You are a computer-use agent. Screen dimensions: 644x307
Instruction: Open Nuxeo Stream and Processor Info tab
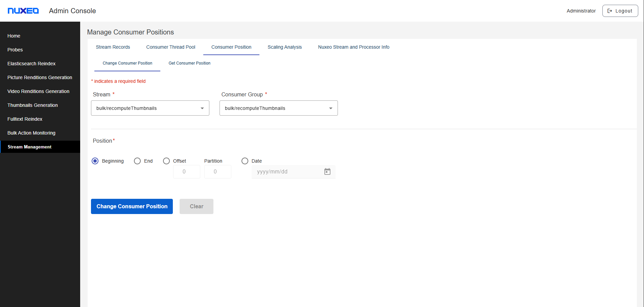pyautogui.click(x=353, y=47)
